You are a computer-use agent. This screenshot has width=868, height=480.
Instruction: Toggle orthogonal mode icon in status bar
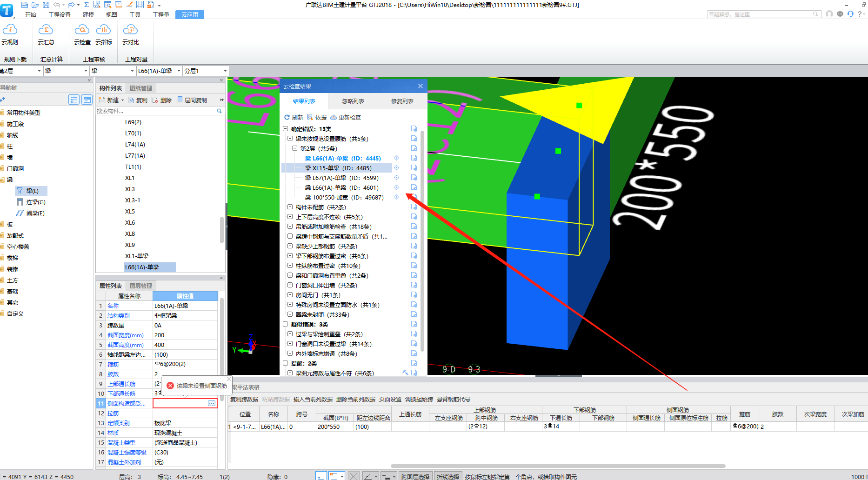tap(321, 476)
